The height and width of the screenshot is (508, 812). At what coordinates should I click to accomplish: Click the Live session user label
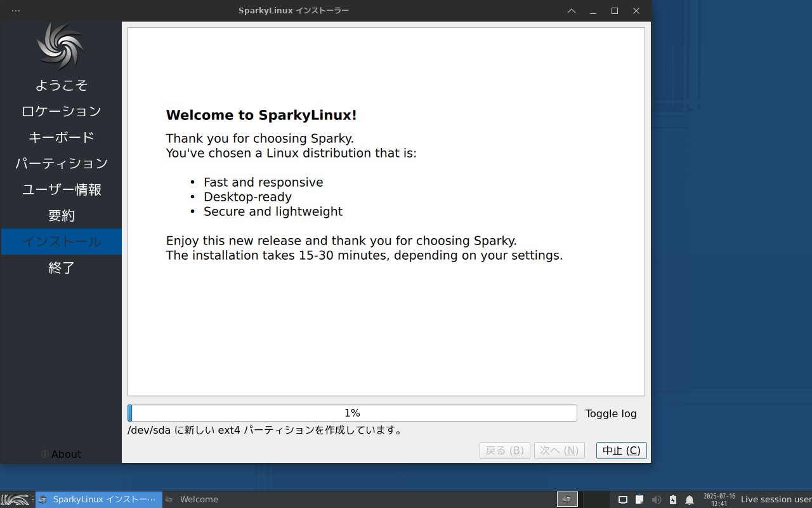776,500
